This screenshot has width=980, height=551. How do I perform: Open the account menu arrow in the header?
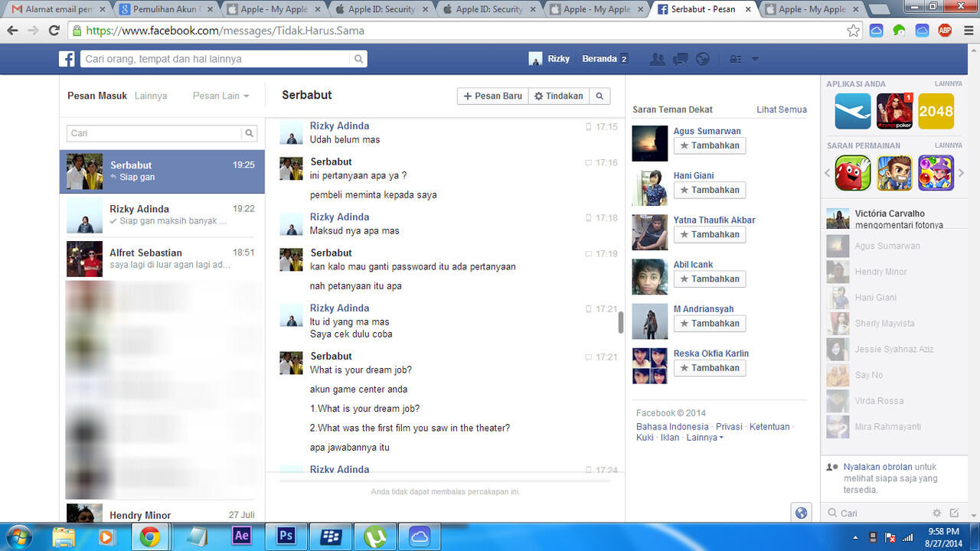coord(755,59)
